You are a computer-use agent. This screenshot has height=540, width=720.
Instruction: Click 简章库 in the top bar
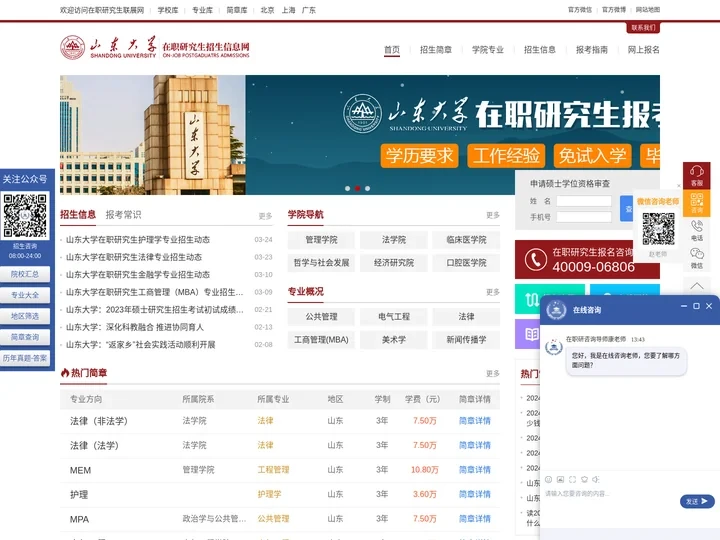[x=236, y=10]
